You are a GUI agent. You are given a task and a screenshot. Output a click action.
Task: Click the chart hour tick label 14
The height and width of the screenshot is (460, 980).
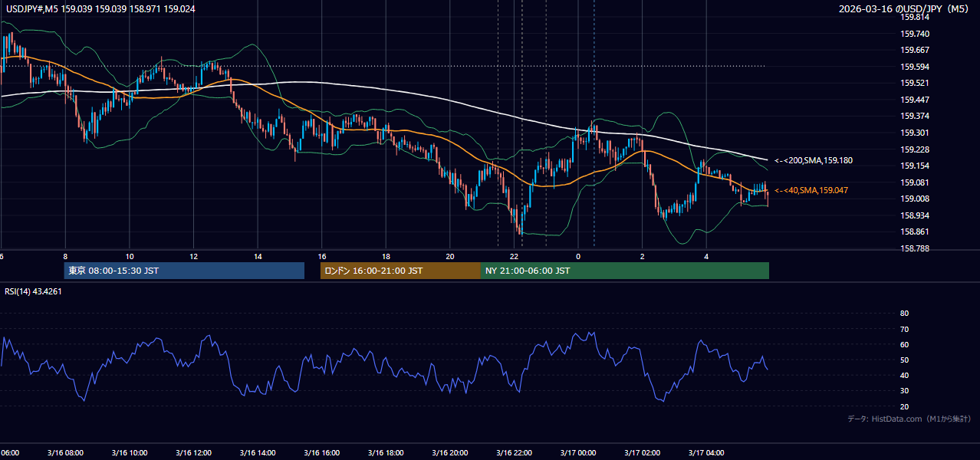coord(258,257)
